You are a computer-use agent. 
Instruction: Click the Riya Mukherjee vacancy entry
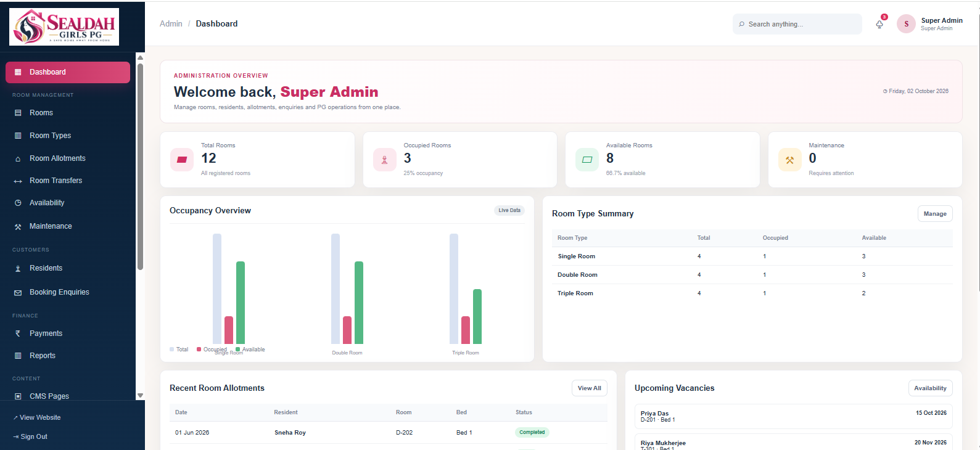[x=794, y=442]
